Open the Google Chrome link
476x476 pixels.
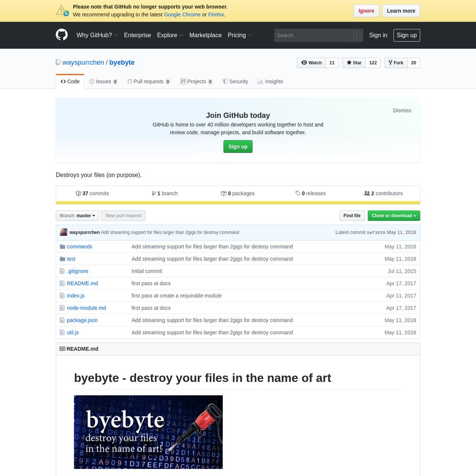coord(182,15)
